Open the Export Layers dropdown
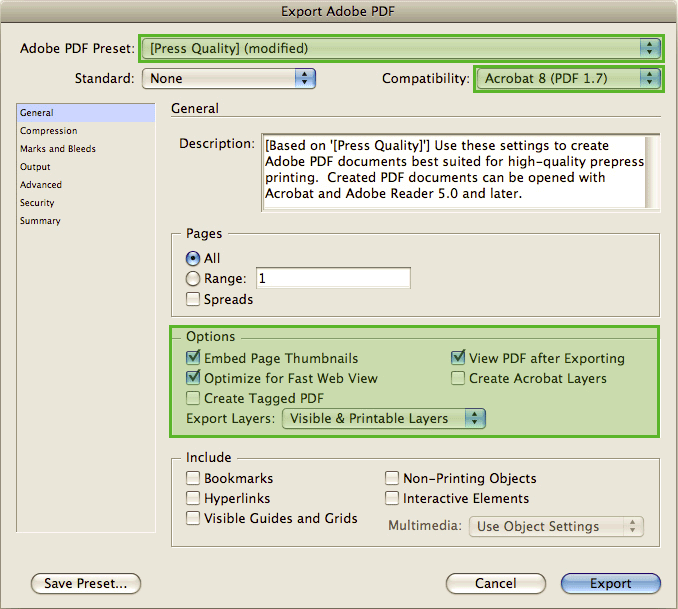The height and width of the screenshot is (609, 678). pyautogui.click(x=383, y=419)
